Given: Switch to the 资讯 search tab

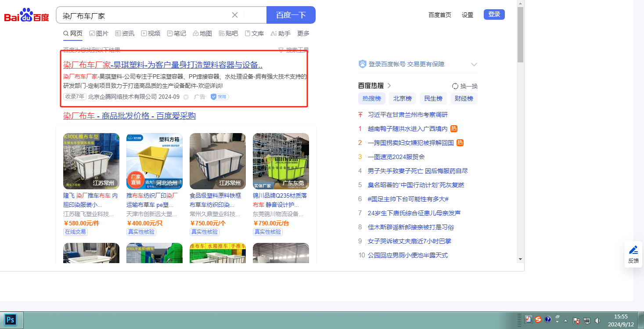Looking at the screenshot, I should pyautogui.click(x=125, y=33).
